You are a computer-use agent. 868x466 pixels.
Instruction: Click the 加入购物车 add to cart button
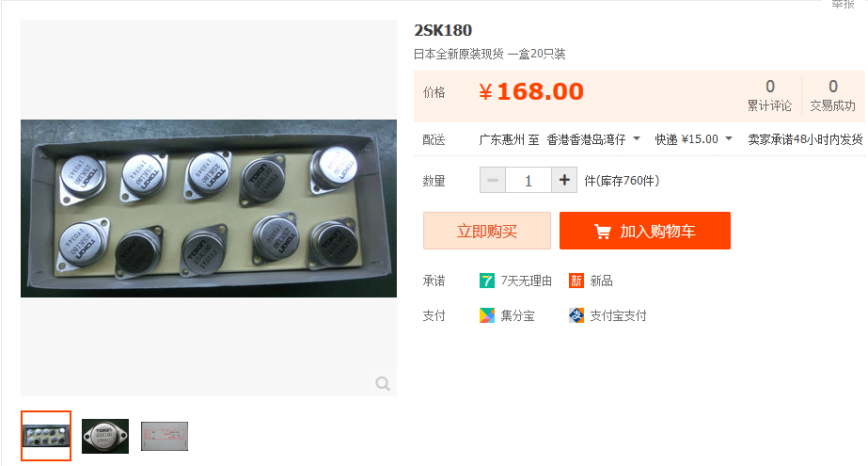click(645, 231)
